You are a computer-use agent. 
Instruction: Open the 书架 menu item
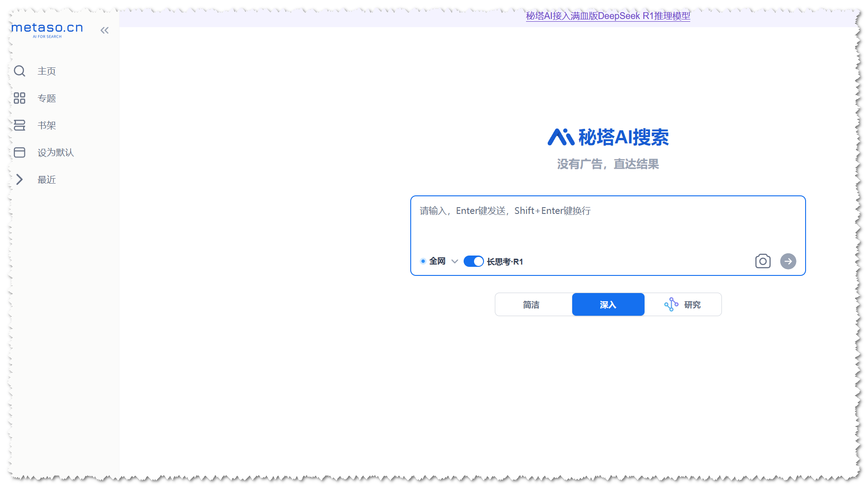[x=47, y=125]
